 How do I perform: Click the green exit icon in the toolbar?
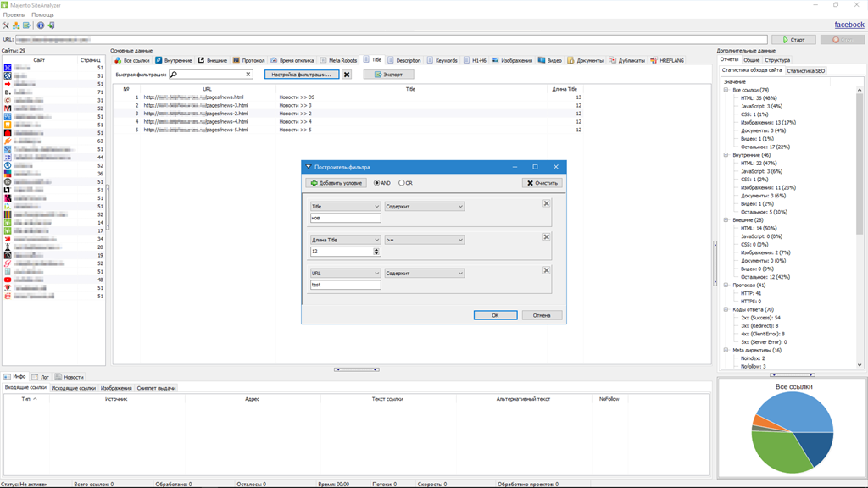click(x=51, y=25)
